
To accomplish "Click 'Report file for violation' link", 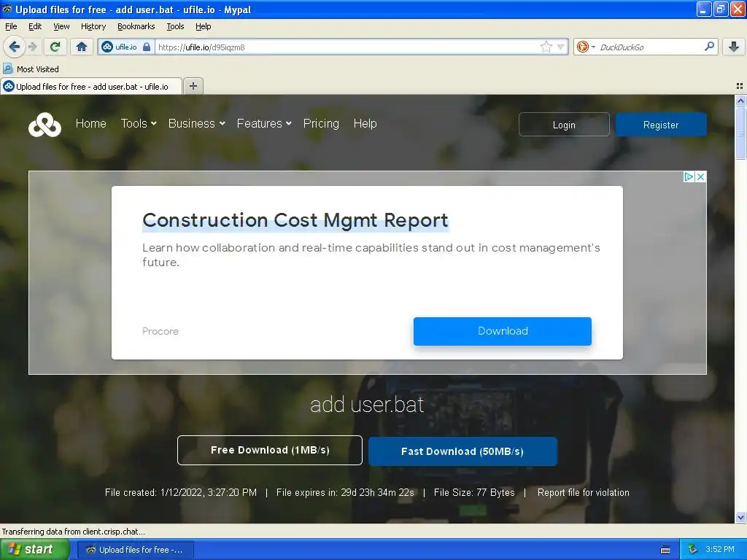I will 583,492.
